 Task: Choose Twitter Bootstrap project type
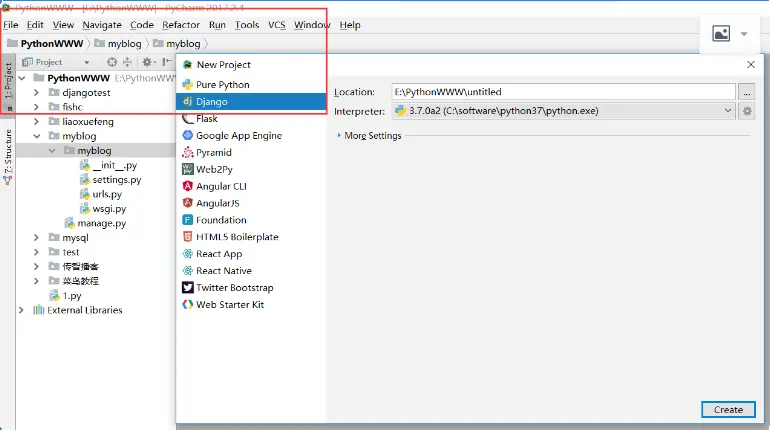(250, 288)
